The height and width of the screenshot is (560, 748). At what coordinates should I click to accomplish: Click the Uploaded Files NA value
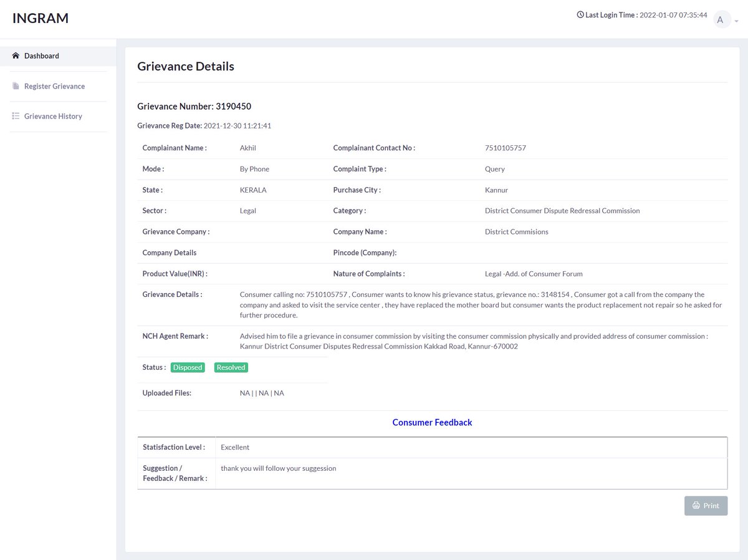(262, 393)
